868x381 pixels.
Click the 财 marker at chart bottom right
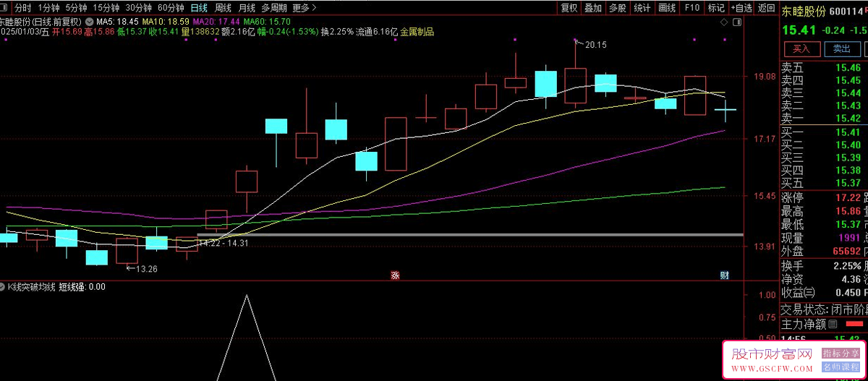point(724,275)
